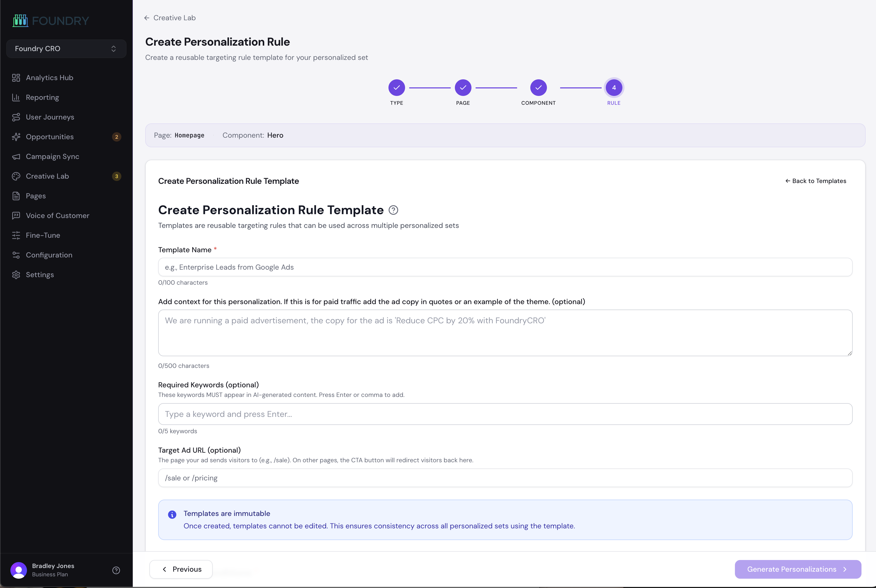
Task: Select the completed PAGE step in the progress bar
Action: (x=463, y=87)
